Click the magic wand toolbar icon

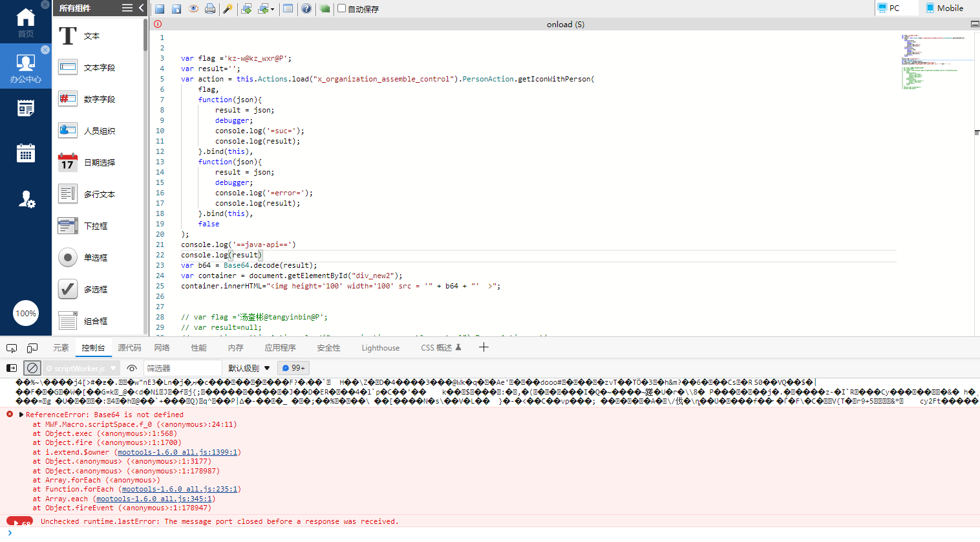[228, 9]
